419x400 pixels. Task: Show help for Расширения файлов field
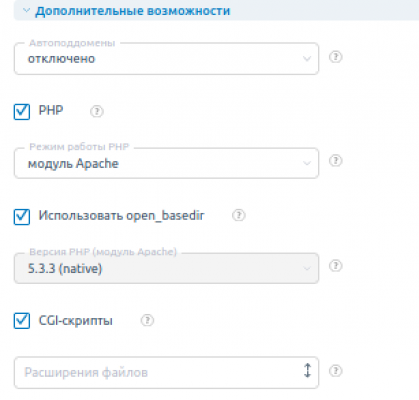pyautogui.click(x=335, y=371)
